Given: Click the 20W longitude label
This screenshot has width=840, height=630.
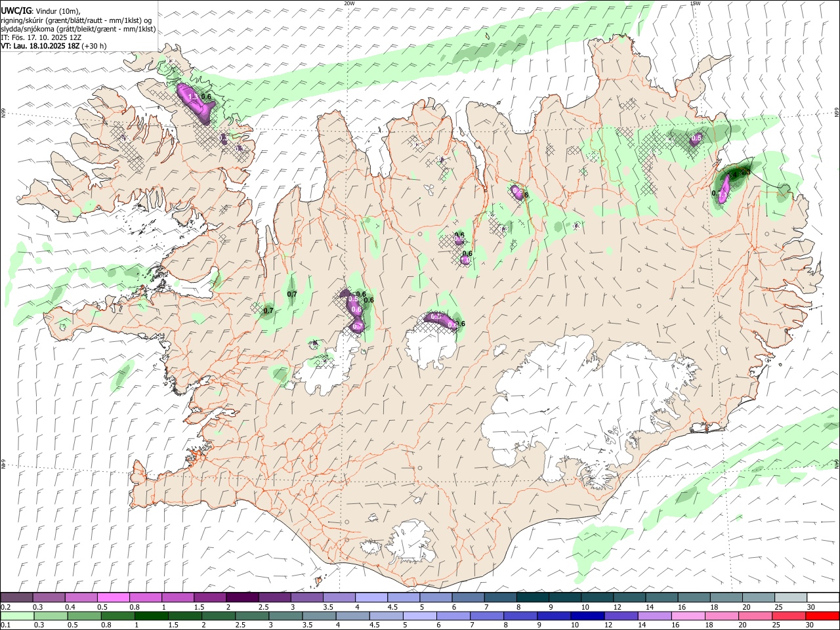Looking at the screenshot, I should click(x=349, y=3).
